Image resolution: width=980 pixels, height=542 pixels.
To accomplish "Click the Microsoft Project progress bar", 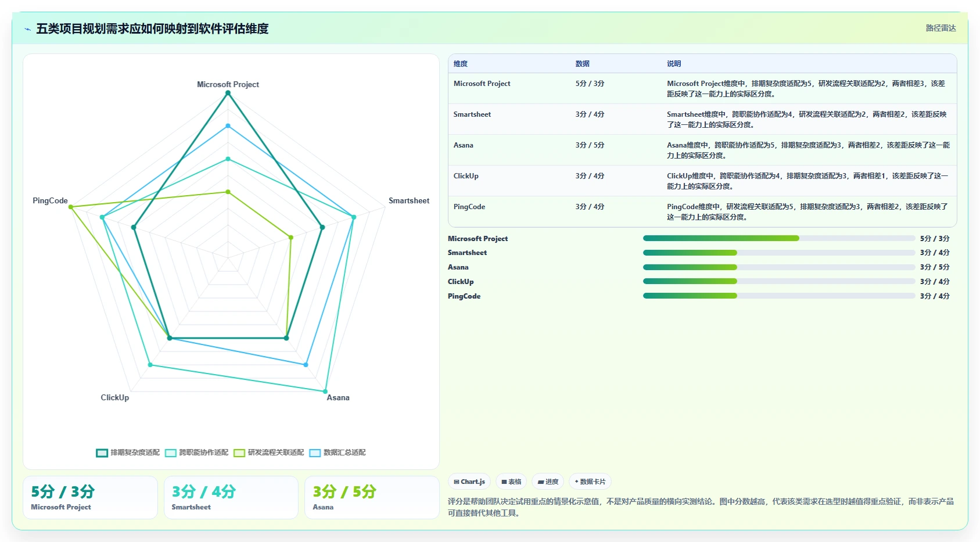I will pyautogui.click(x=779, y=238).
